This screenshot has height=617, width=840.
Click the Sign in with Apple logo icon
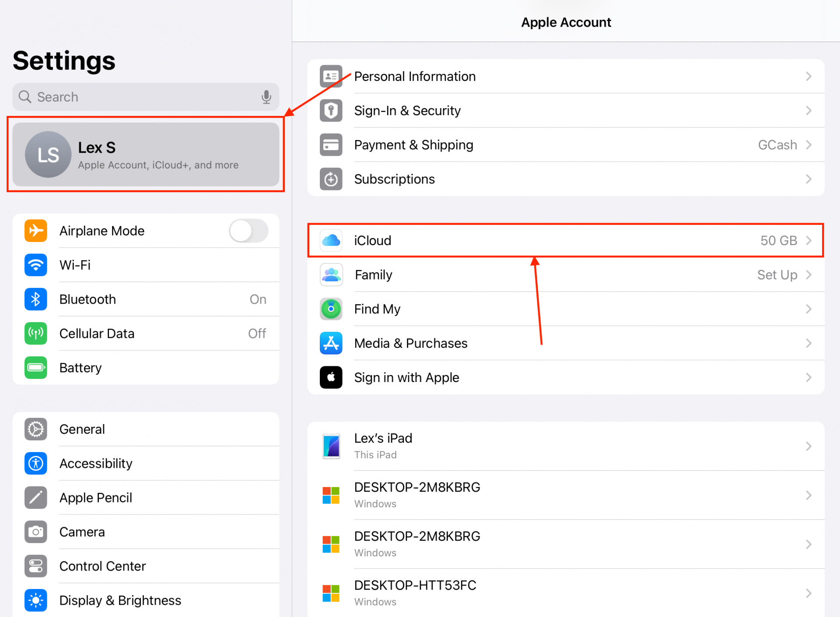pos(331,377)
